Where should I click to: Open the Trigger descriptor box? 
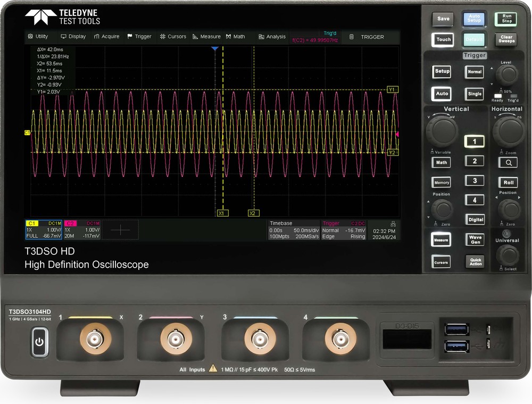click(344, 230)
